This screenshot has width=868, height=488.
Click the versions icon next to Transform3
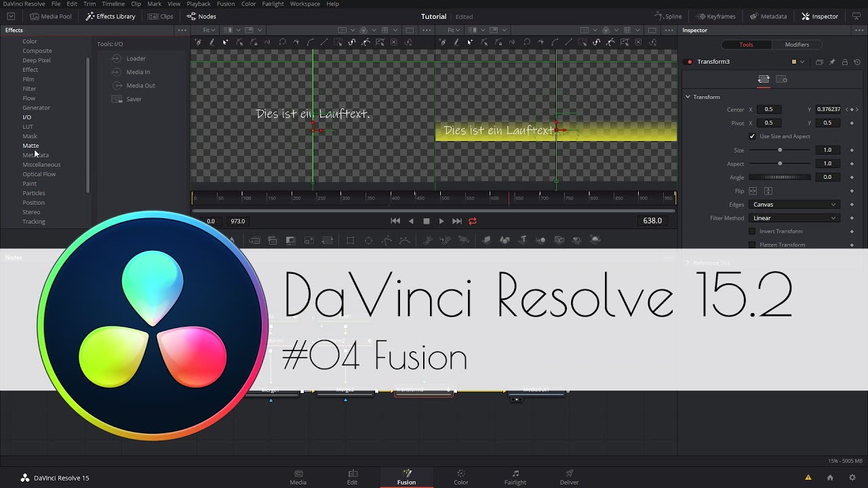click(819, 62)
